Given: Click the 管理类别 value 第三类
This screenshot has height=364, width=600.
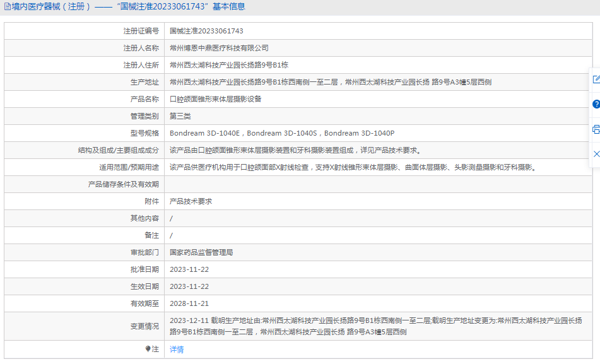Looking at the screenshot, I should 180,116.
